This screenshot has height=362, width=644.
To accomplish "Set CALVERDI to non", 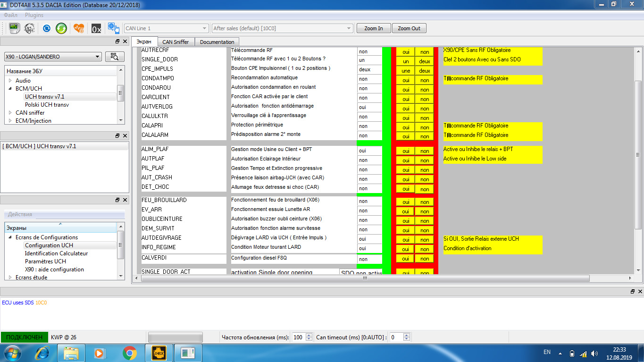I will pos(425,259).
